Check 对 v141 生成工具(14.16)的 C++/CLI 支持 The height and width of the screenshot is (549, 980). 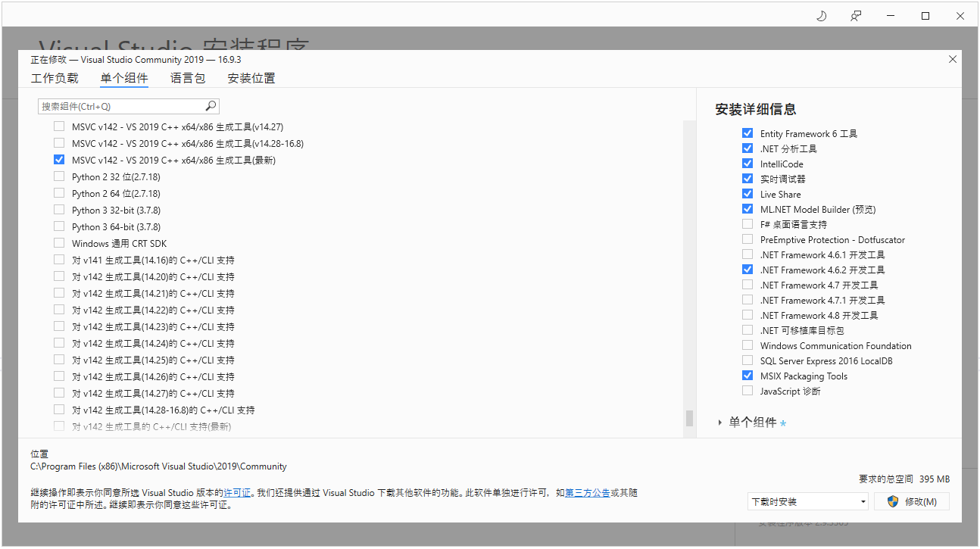coord(59,260)
